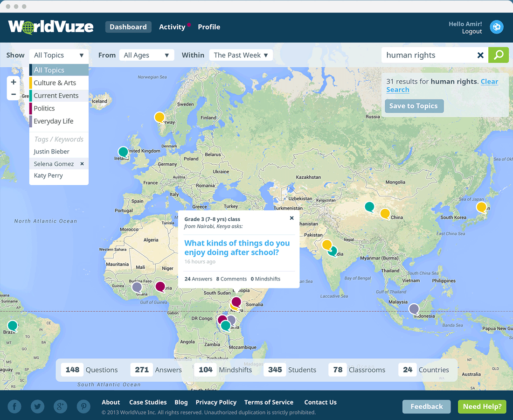Follow the Clear Search link
The width and height of the screenshot is (513, 420).
click(x=489, y=82)
